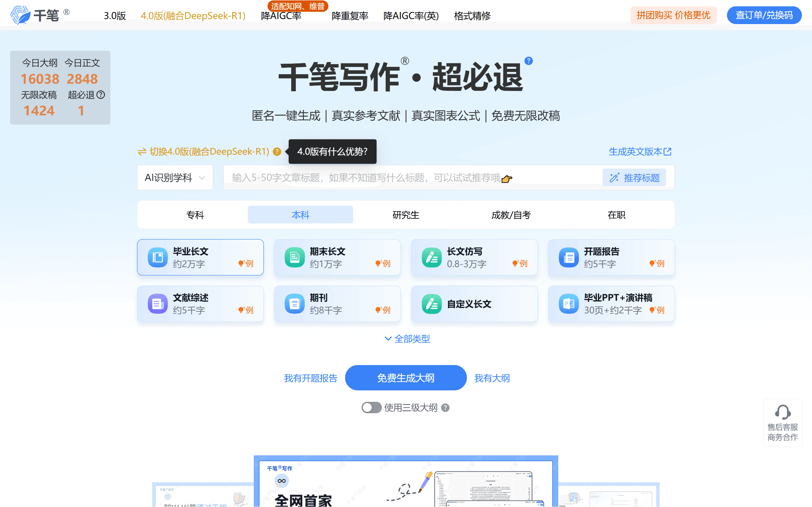Click the 免费生成大纲 button
This screenshot has width=812, height=507.
[406, 378]
